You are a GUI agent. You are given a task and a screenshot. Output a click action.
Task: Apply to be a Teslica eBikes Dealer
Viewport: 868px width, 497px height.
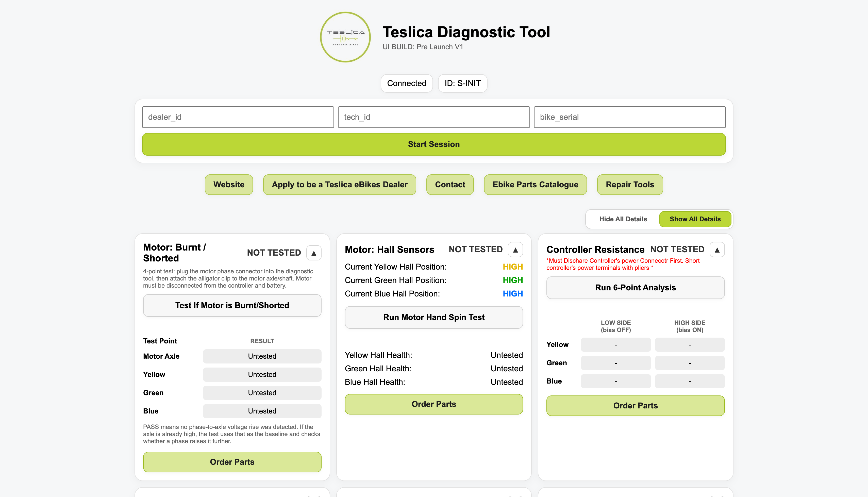tap(340, 185)
